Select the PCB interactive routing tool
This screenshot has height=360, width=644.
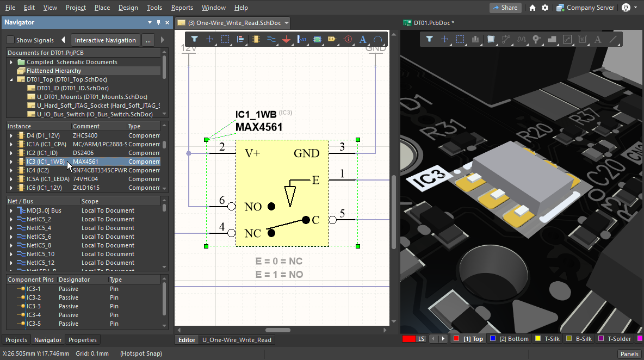point(506,39)
